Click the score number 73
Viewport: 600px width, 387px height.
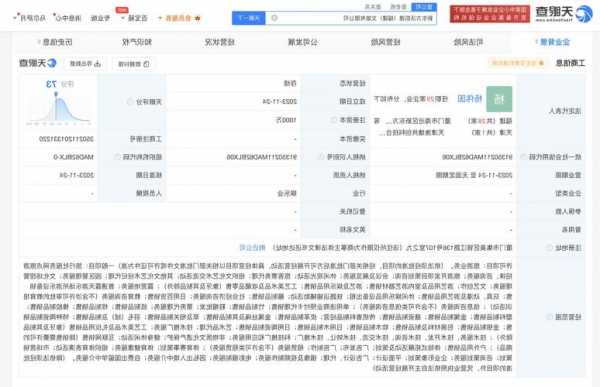[51, 84]
